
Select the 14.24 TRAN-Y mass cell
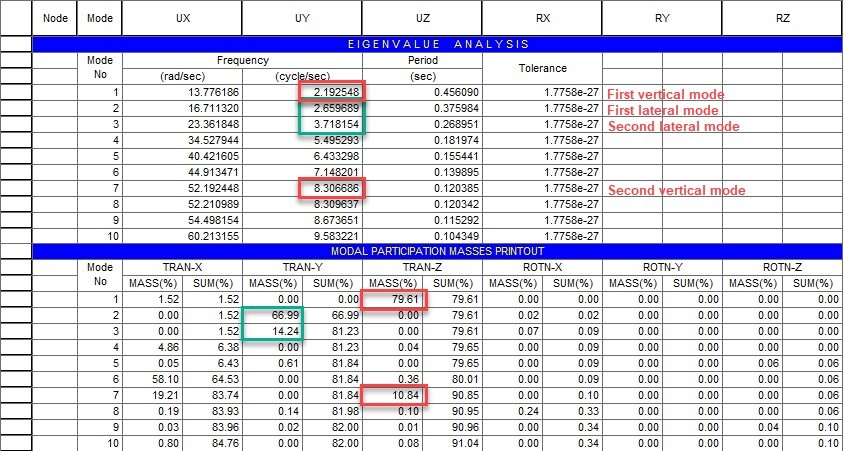[x=273, y=331]
